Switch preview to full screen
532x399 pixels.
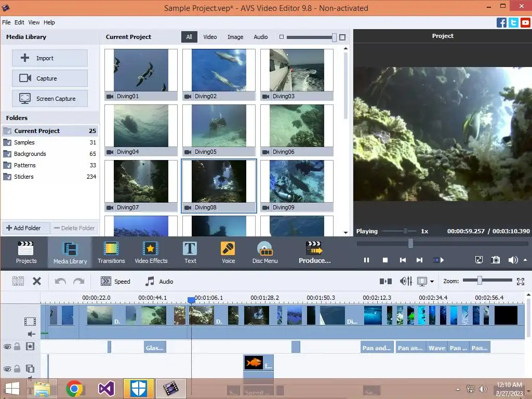[x=478, y=260]
